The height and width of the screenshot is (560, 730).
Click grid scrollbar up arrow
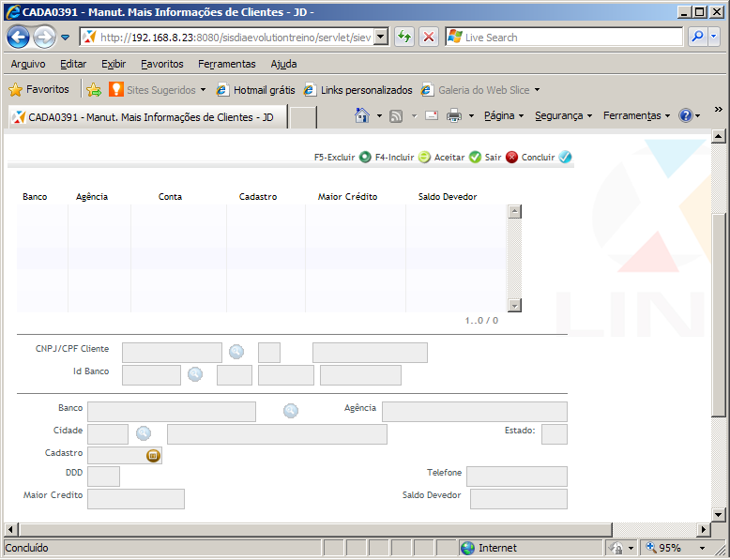coord(514,211)
